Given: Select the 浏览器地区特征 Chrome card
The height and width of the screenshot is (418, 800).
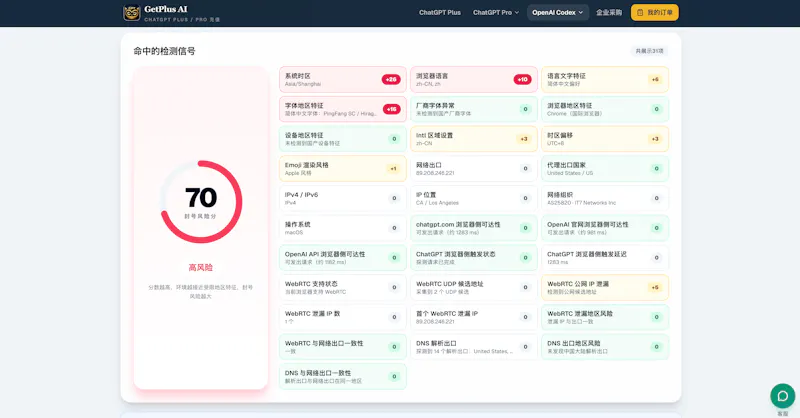Looking at the screenshot, I should [x=605, y=109].
